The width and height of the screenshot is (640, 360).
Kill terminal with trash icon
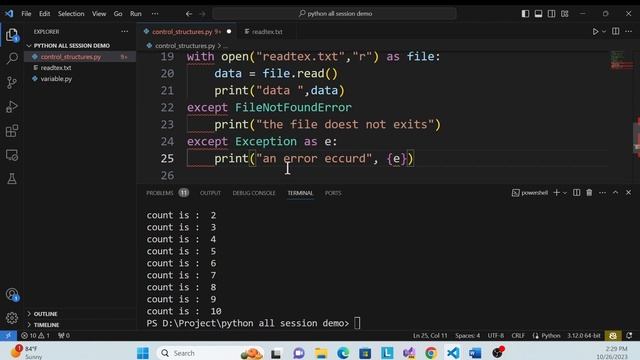click(589, 192)
